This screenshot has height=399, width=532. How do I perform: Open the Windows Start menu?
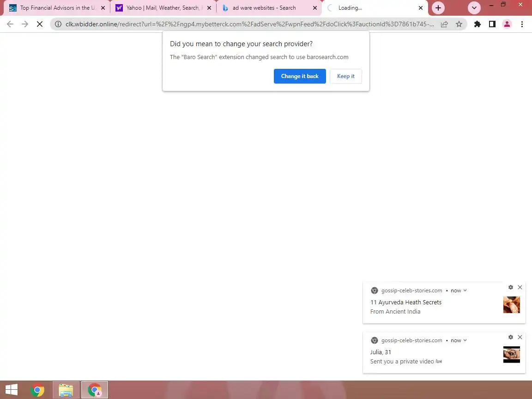12,390
